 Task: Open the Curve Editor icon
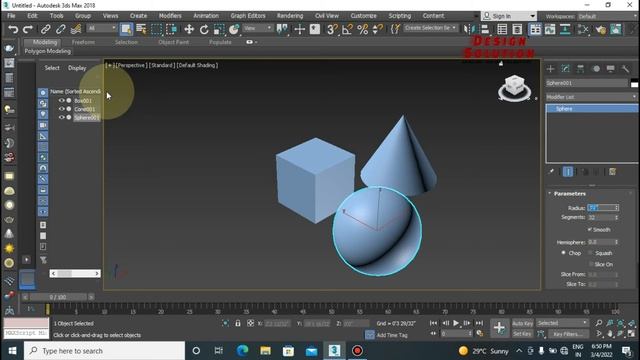point(550,29)
